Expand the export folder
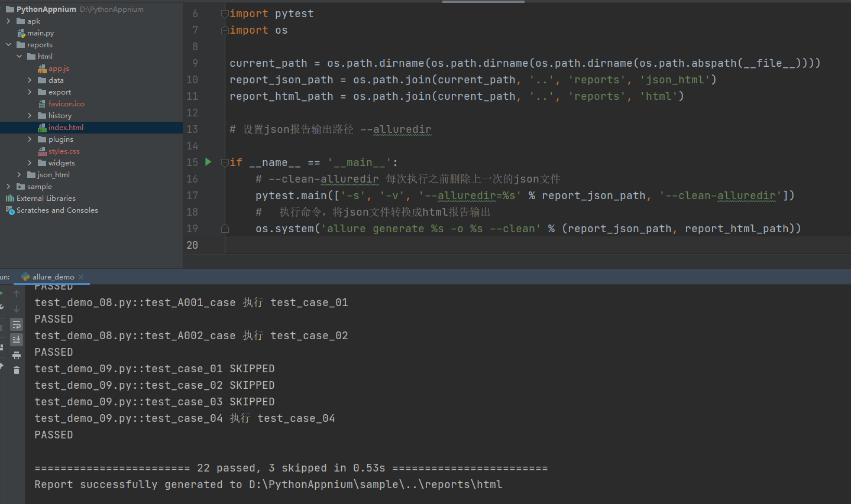Image resolution: width=851 pixels, height=504 pixels. click(x=30, y=92)
